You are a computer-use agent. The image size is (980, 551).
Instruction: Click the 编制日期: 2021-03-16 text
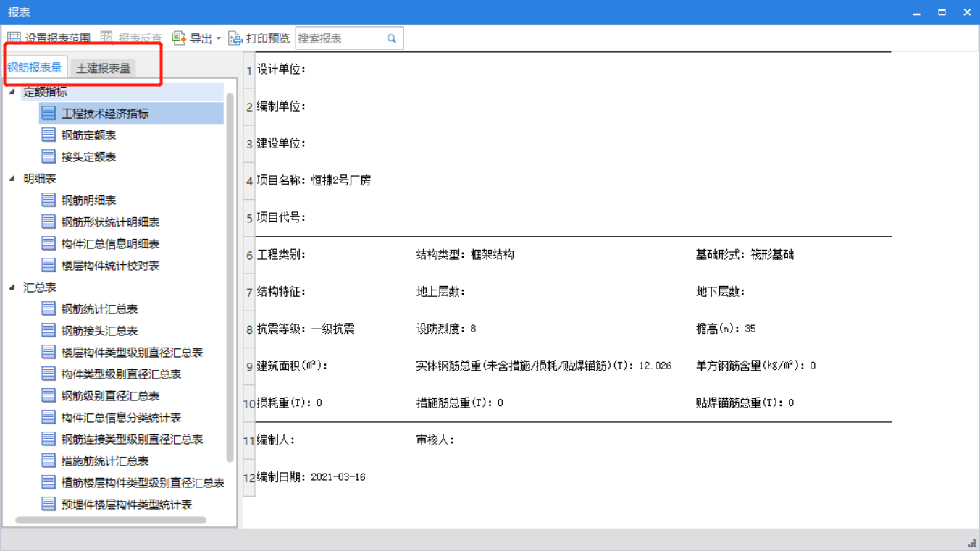click(x=311, y=477)
